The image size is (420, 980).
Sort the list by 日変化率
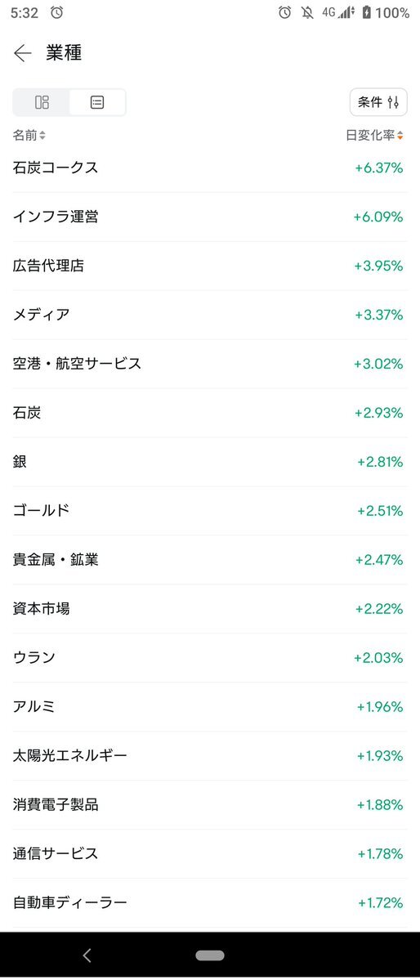coord(374,135)
